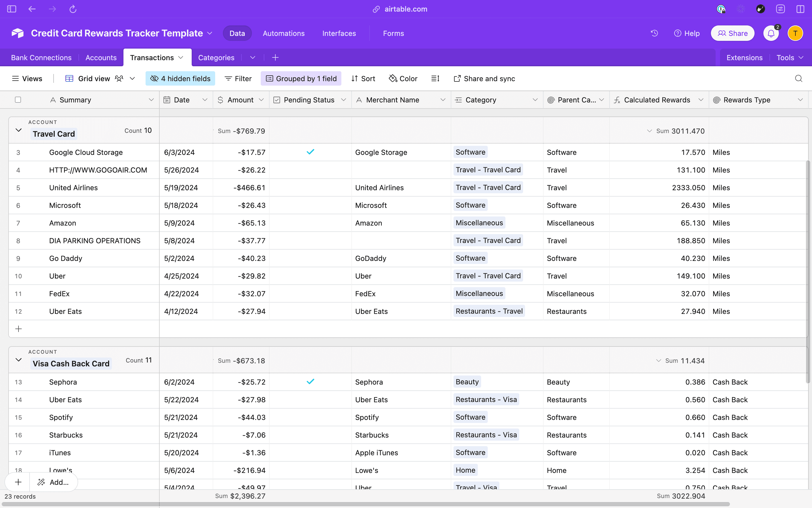This screenshot has height=508, width=812.
Task: Open the base history clock icon
Action: click(x=655, y=33)
